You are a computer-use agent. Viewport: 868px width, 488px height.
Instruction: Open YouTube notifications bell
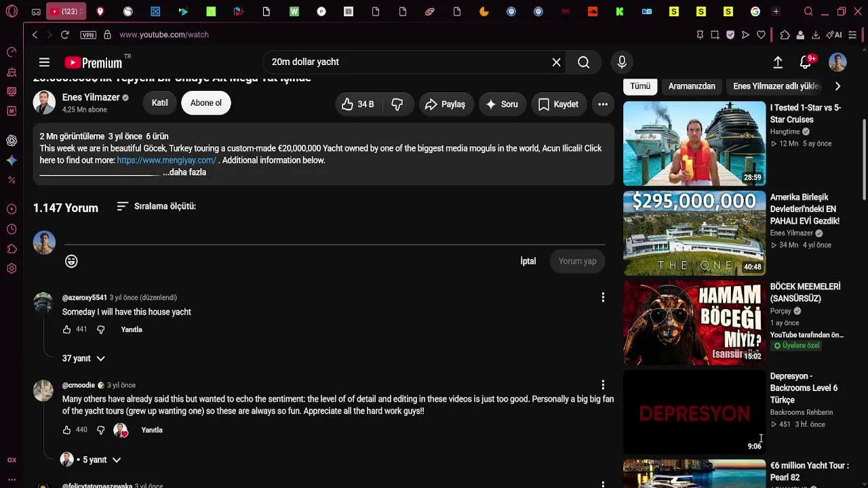806,62
